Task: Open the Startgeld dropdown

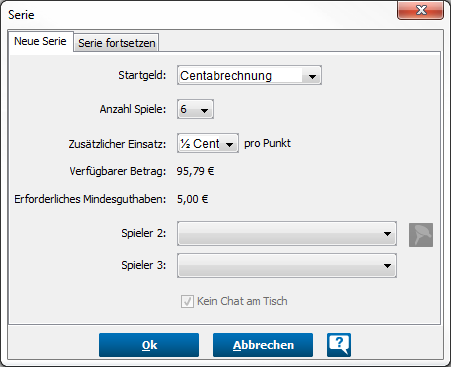Action: 249,75
